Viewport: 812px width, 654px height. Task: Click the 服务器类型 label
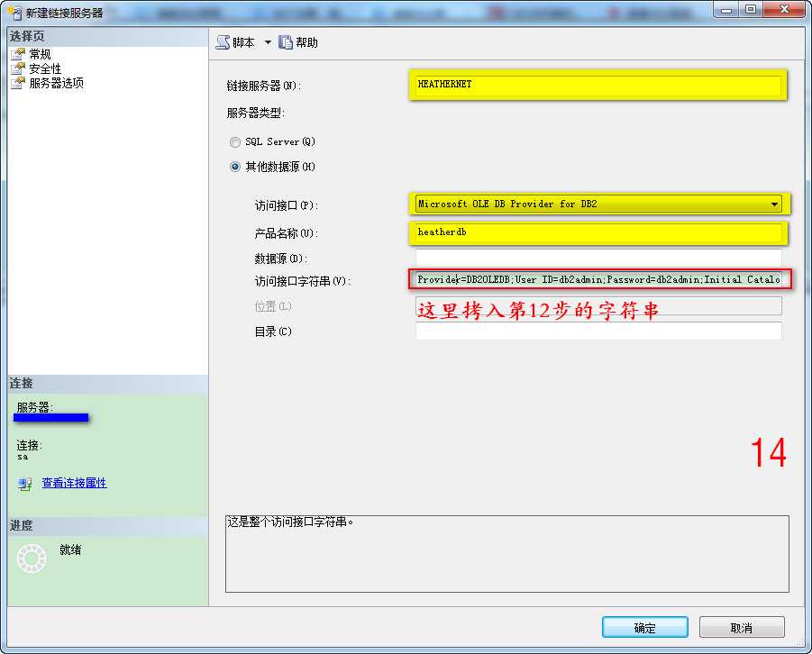point(256,113)
